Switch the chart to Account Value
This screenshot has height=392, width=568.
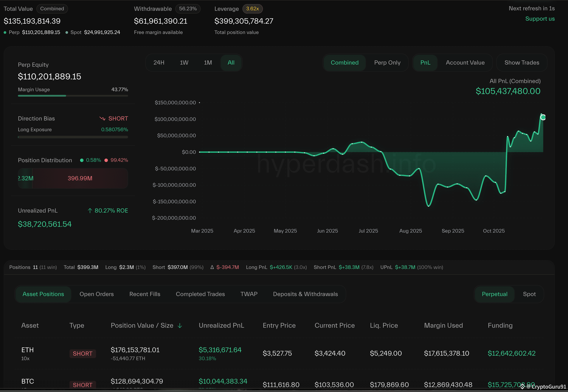465,63
